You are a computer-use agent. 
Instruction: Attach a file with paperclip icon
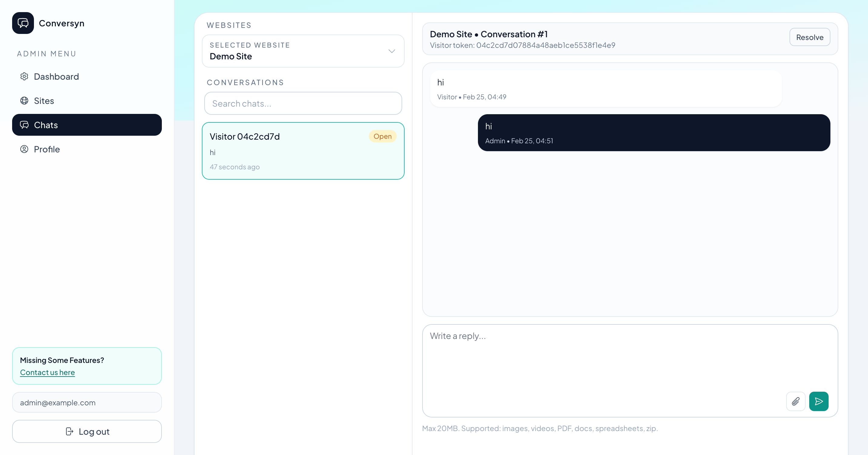pos(796,401)
